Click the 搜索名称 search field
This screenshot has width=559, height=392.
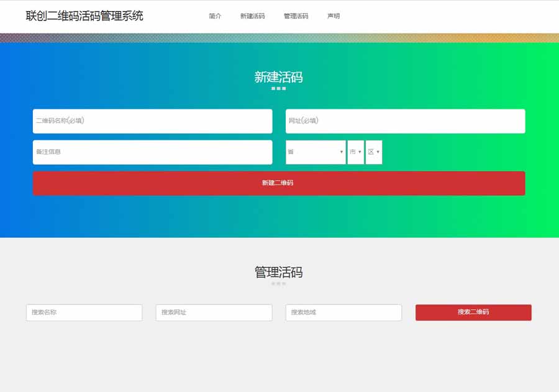point(84,312)
